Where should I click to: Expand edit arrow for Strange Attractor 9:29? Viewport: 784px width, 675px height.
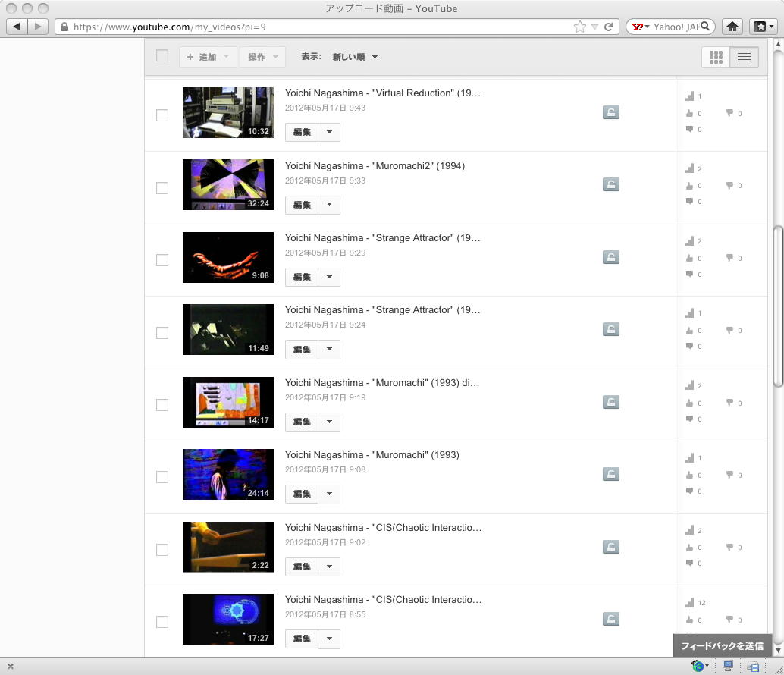click(329, 277)
